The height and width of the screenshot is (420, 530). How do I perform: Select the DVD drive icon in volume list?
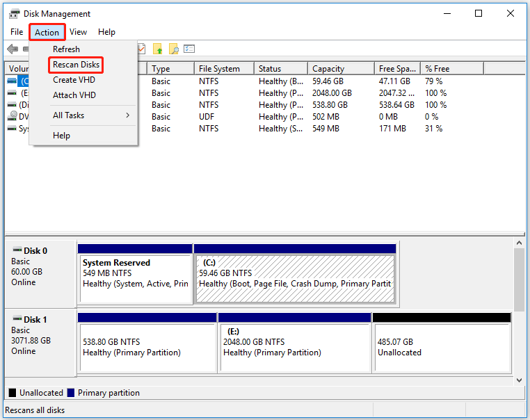pyautogui.click(x=12, y=117)
